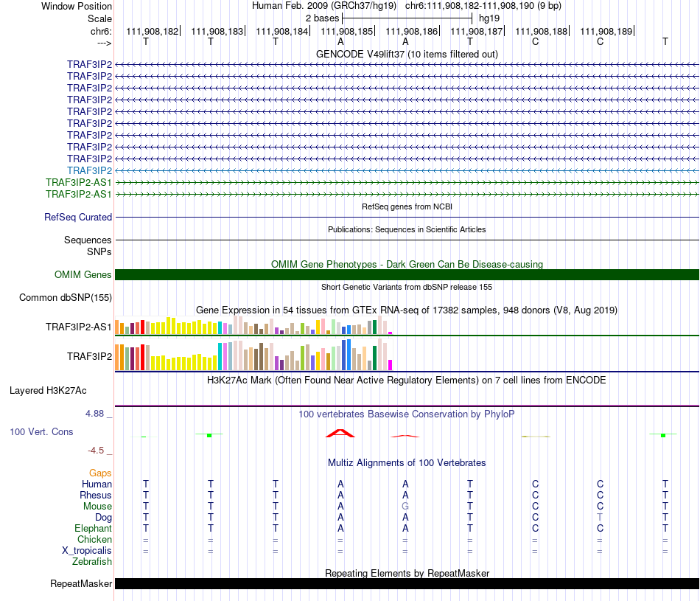Open the RefSeq Curated track label
The height and width of the screenshot is (601, 700).
77,217
